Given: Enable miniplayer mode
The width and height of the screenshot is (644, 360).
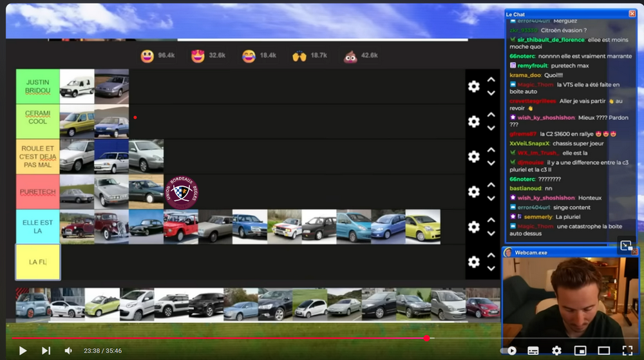Looking at the screenshot, I should [580, 350].
